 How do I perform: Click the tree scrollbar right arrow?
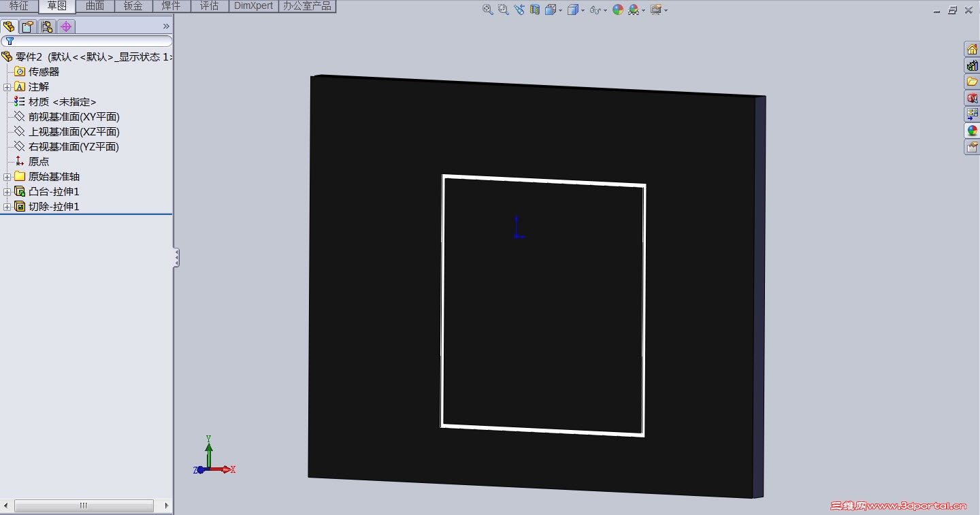[x=167, y=505]
